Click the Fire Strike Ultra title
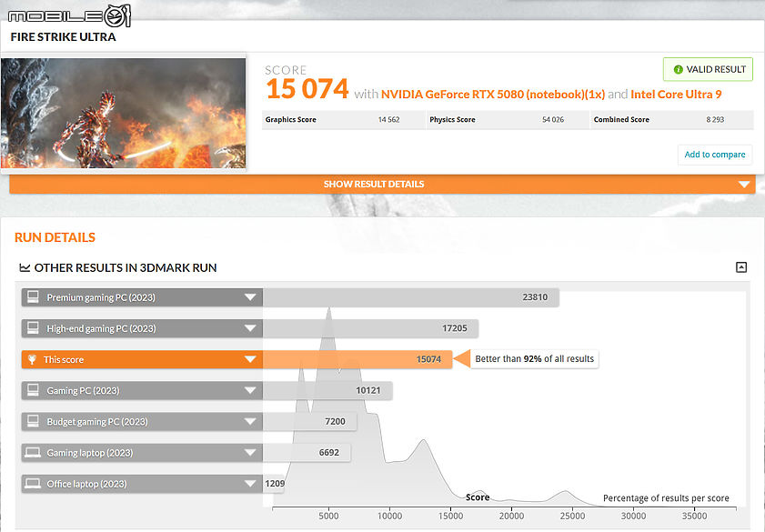 point(64,37)
